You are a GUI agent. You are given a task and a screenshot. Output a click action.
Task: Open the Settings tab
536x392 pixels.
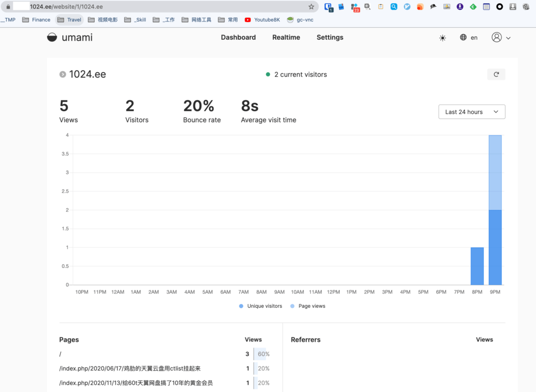(x=330, y=37)
